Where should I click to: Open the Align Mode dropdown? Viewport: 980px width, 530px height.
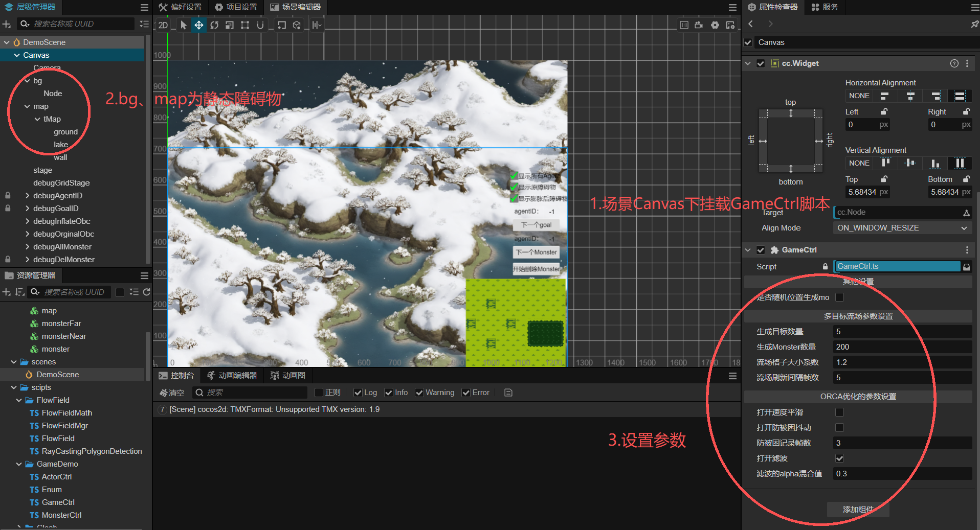click(902, 228)
